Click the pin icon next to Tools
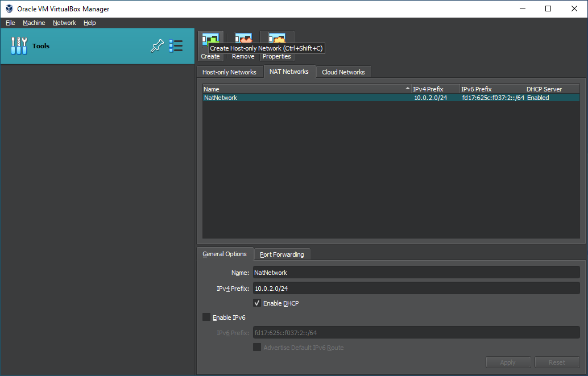 click(x=157, y=46)
